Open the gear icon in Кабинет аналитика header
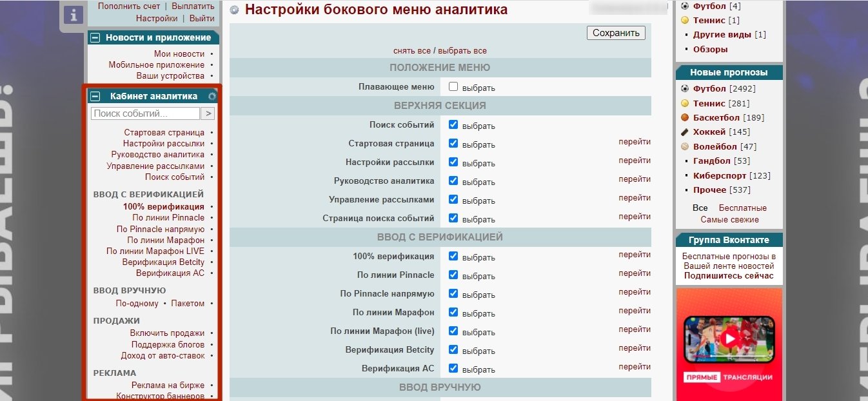 [x=212, y=96]
